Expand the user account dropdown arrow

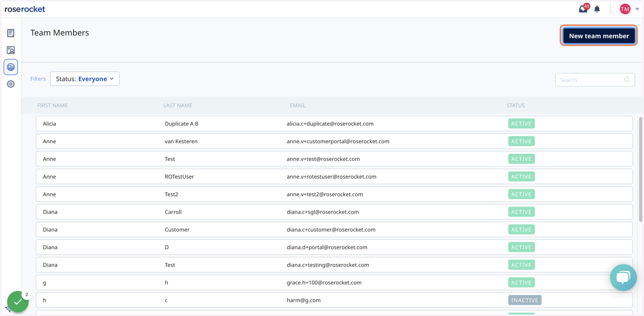pyautogui.click(x=637, y=9)
